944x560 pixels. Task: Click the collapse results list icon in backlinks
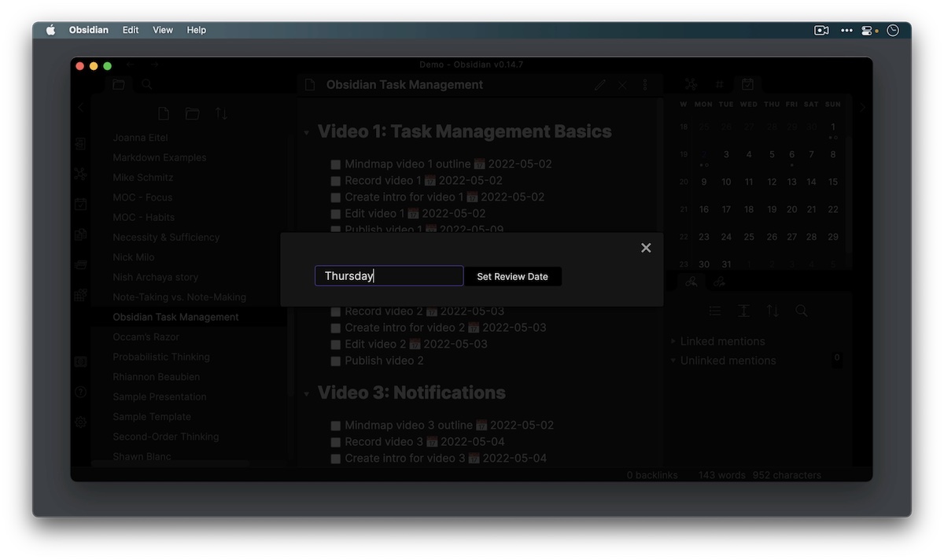pyautogui.click(x=714, y=311)
